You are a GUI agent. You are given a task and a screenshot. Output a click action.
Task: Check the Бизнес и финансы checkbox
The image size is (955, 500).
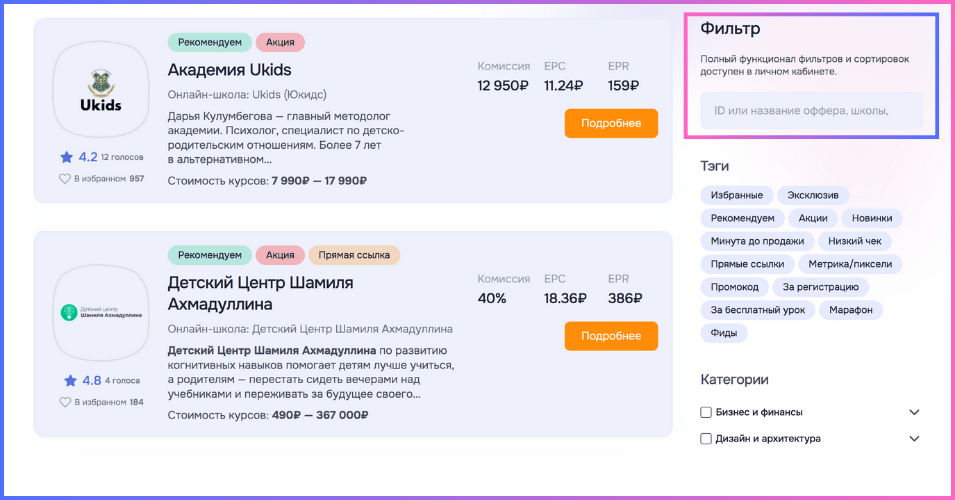tap(706, 412)
